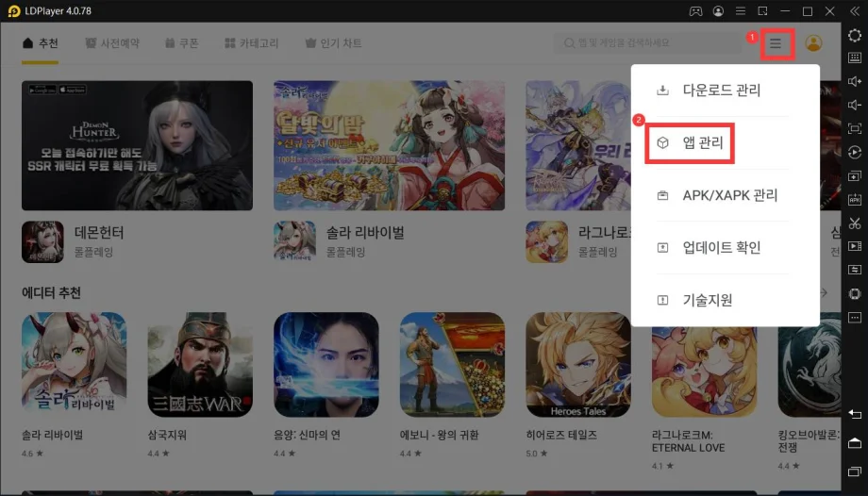
Task: Switch to the 추천 tab
Action: point(40,43)
